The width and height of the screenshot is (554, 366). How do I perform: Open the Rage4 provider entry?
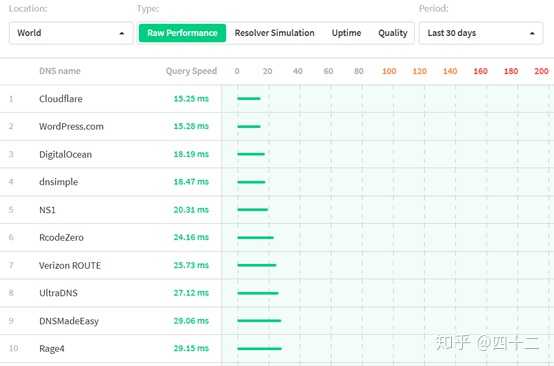pyautogui.click(x=52, y=349)
